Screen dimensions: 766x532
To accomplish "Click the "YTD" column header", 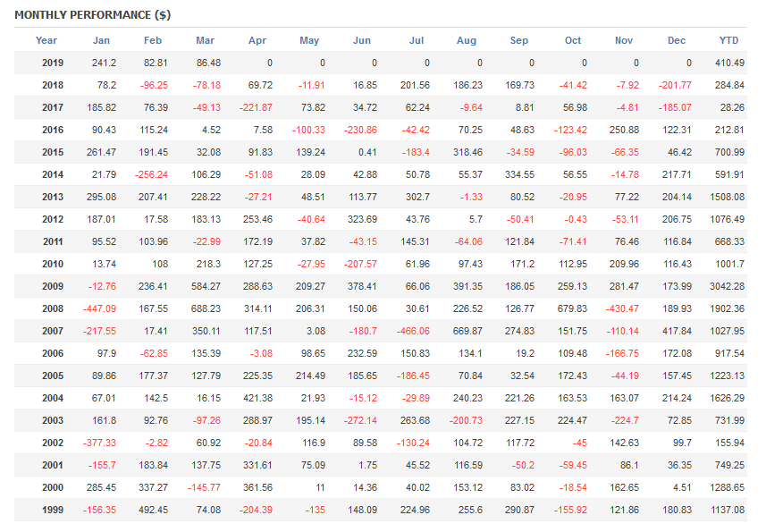I will pyautogui.click(x=729, y=40).
